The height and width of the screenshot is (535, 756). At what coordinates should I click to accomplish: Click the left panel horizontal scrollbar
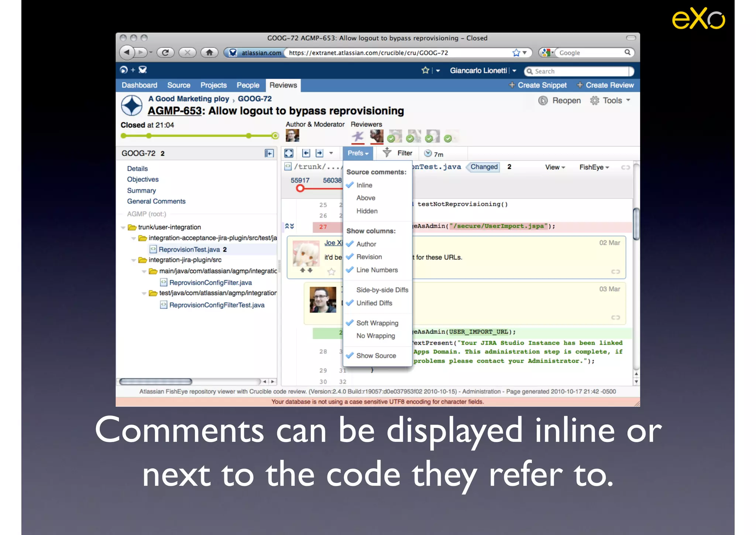click(155, 381)
